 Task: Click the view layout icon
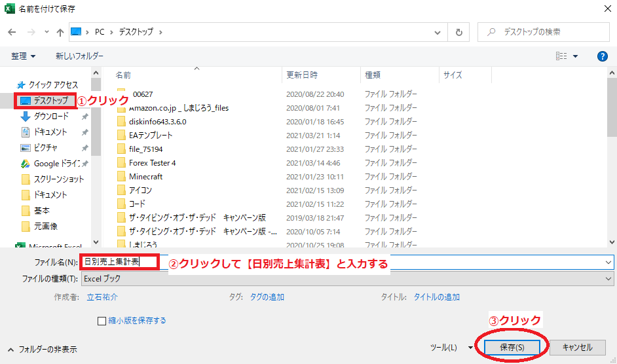click(x=561, y=56)
